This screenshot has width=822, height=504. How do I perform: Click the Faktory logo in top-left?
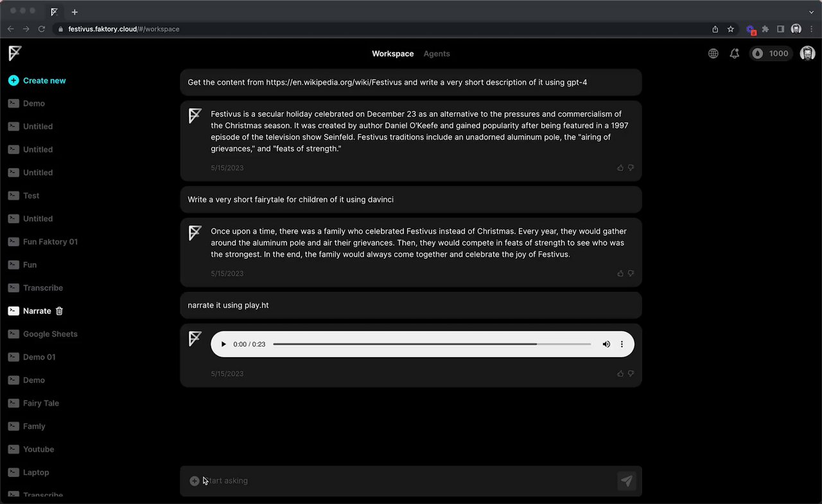click(15, 53)
